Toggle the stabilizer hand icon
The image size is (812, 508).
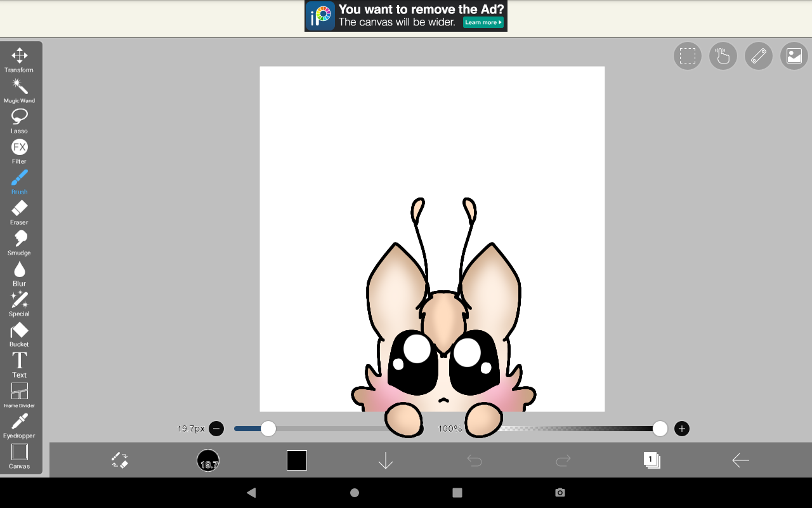tap(723, 56)
